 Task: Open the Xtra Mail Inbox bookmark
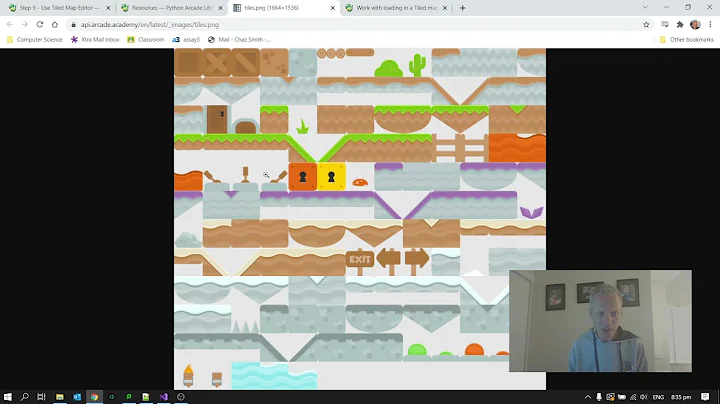coord(95,39)
